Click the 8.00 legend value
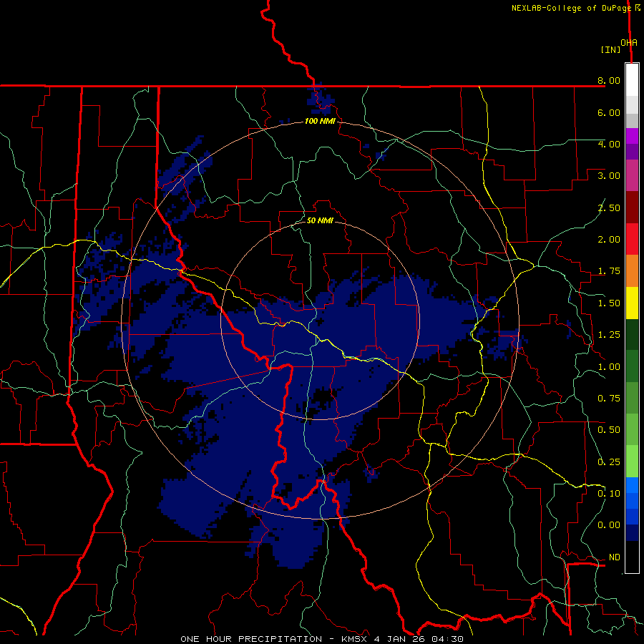 pos(609,80)
